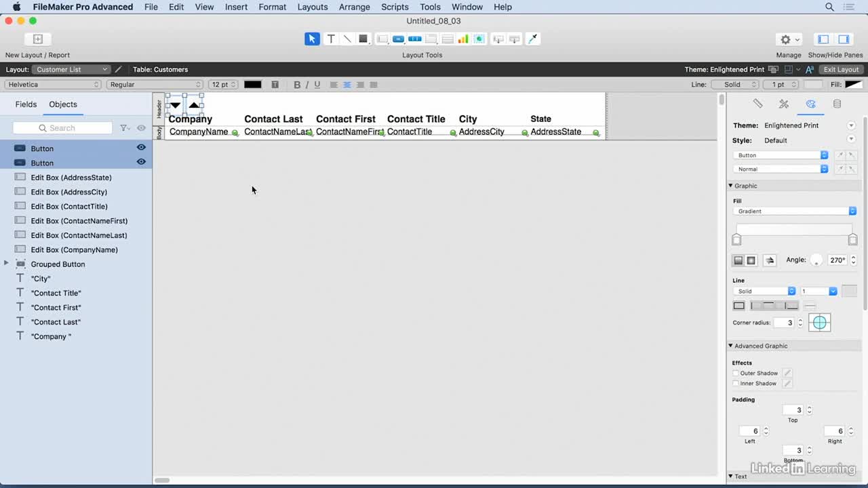This screenshot has height=488, width=868.
Task: Enable the Outer Shadow checkbox
Action: click(736, 373)
